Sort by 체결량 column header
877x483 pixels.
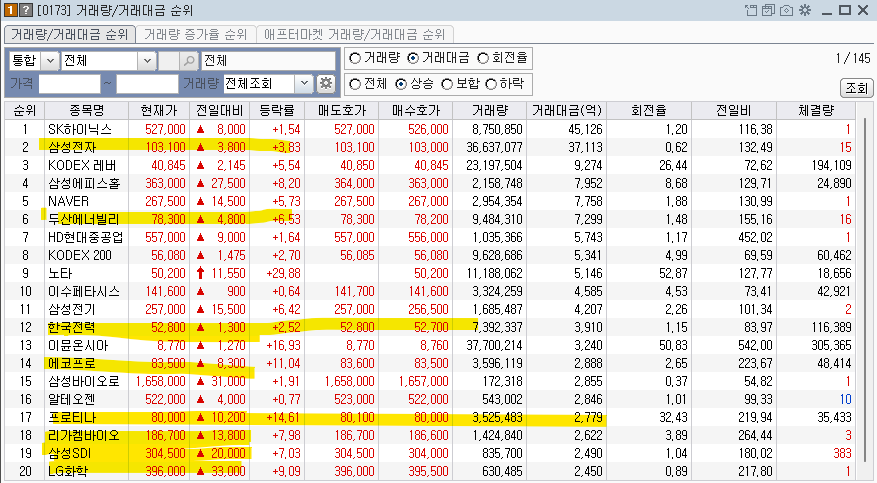pyautogui.click(x=816, y=111)
